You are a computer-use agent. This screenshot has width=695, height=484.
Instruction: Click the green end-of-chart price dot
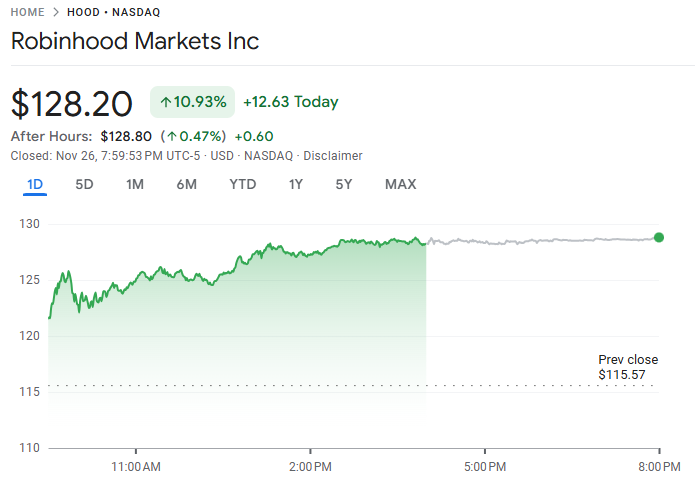(x=658, y=237)
